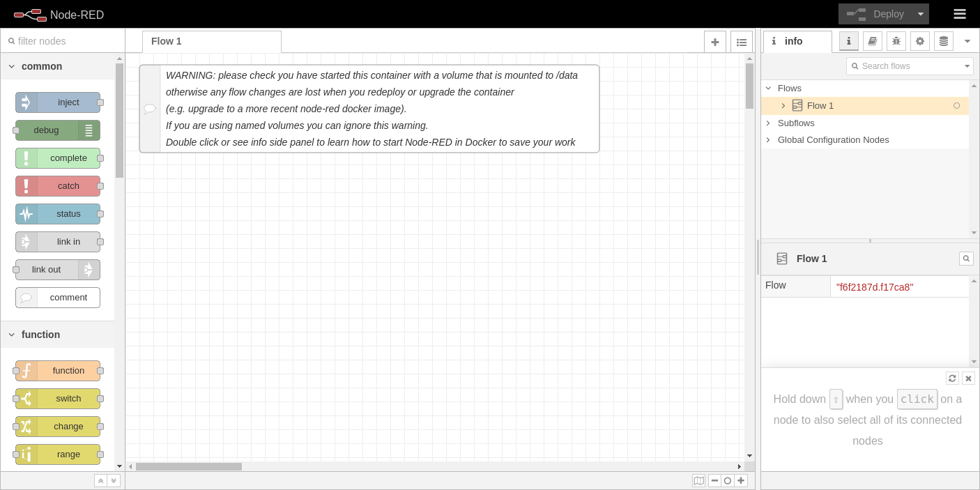Open the Deploy options dropdown arrow
Viewport: 980px width, 490px height.
coord(921,14)
